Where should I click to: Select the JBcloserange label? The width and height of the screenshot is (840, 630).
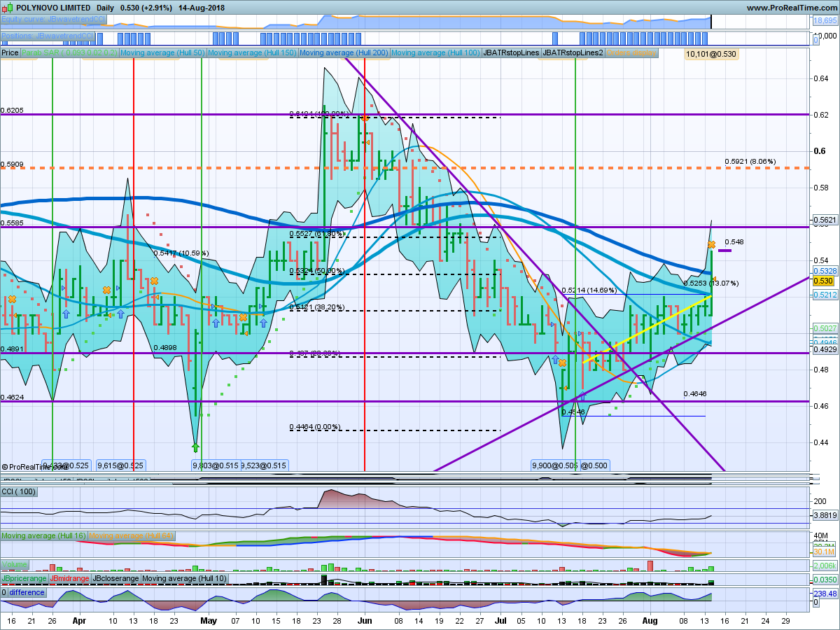coord(115,578)
